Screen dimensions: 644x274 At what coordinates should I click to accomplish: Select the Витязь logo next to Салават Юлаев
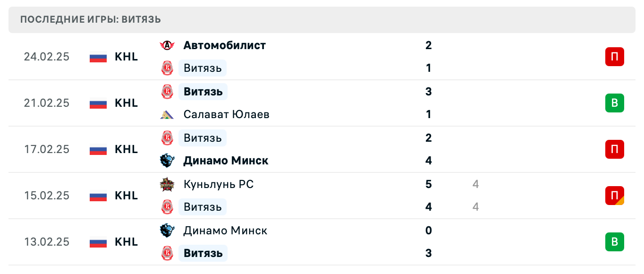tap(167, 92)
